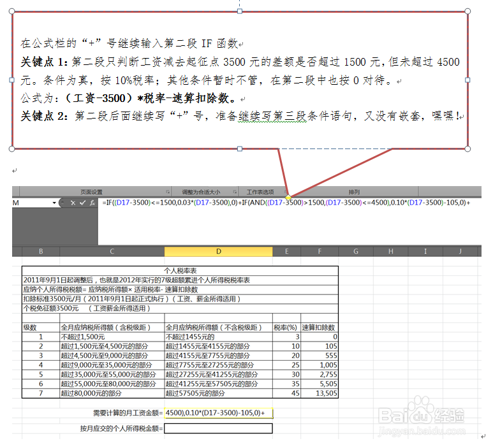Click the 超过1,500元至4,500元的部分 cell
493x448 pixels.
coord(112,347)
